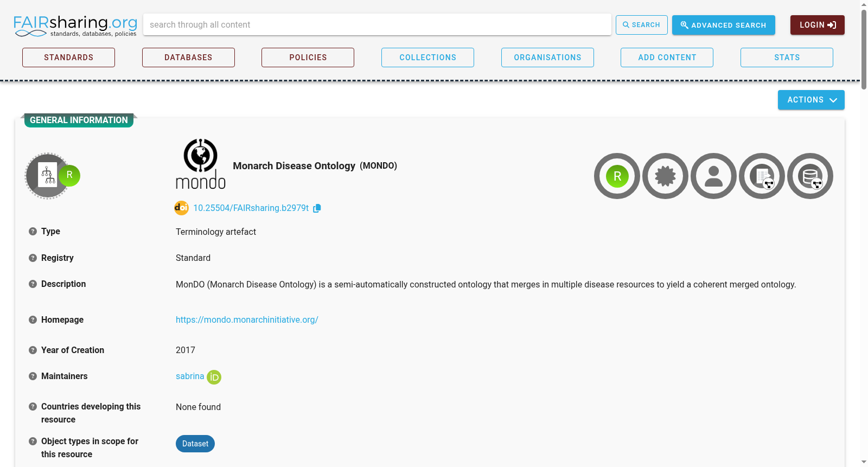Show help for Countries developing this resource

(33, 407)
